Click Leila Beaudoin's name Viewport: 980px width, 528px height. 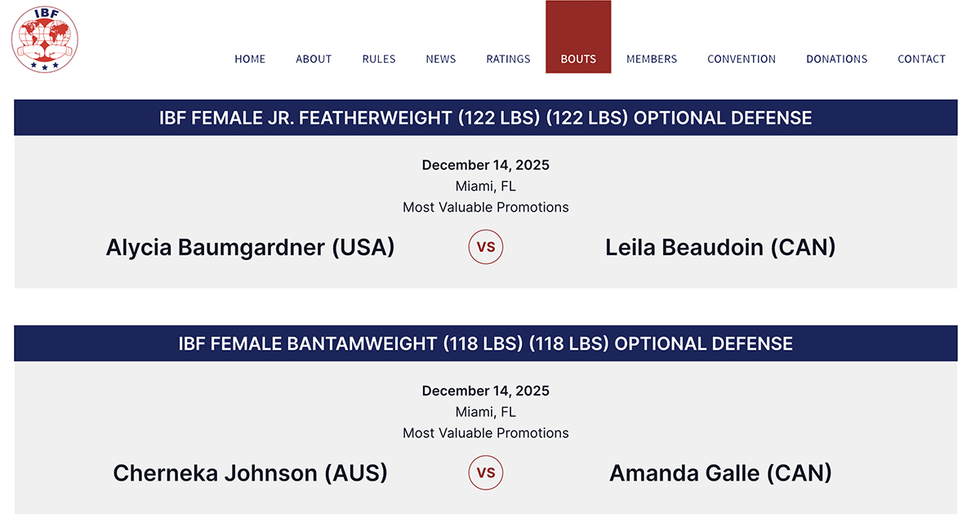[720, 247]
